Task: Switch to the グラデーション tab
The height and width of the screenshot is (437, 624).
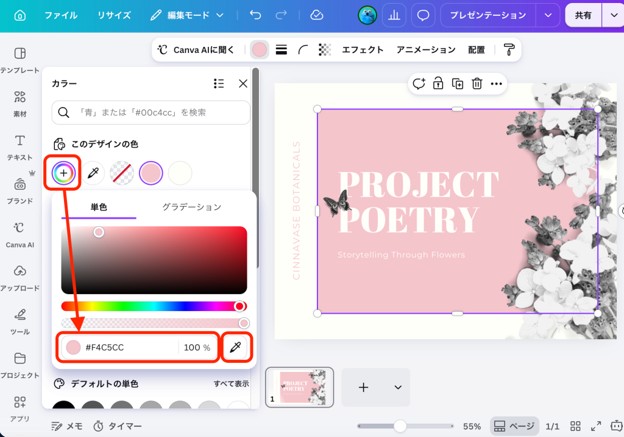Action: pyautogui.click(x=191, y=207)
